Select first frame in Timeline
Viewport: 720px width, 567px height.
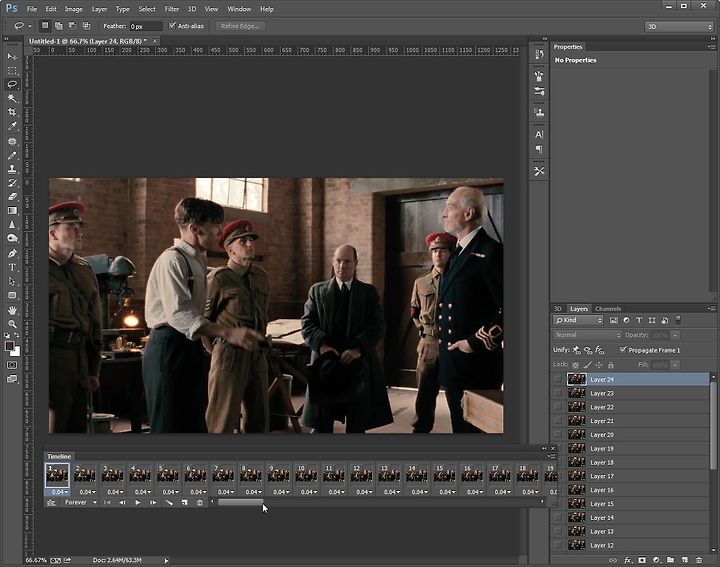point(107,503)
